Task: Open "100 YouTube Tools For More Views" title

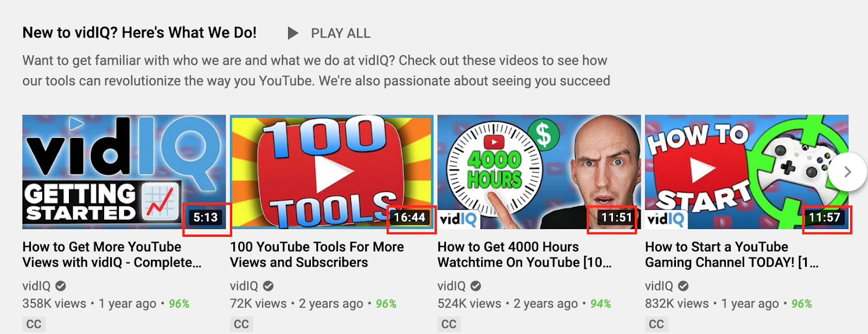Action: [317, 254]
